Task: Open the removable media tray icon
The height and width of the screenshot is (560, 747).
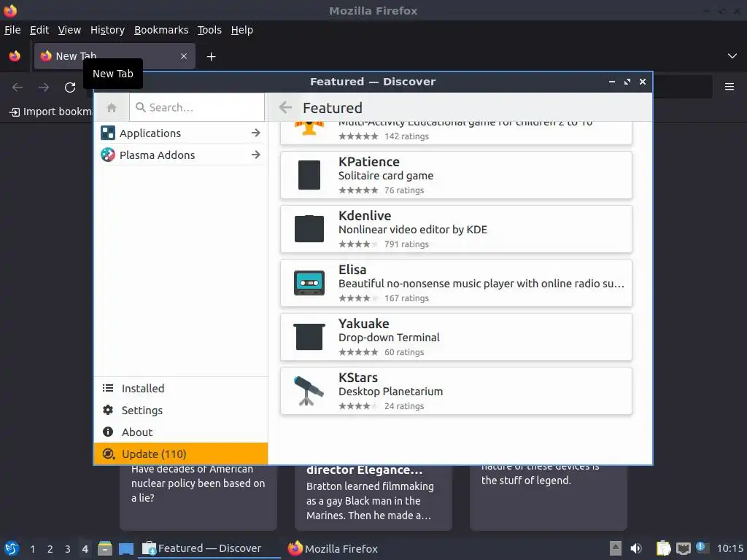Action: [x=616, y=548]
